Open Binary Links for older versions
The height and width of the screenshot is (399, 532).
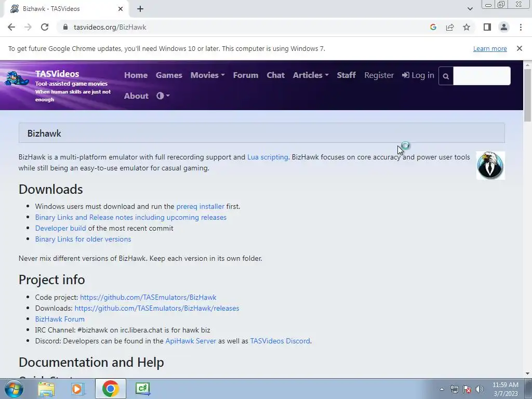[83, 239]
